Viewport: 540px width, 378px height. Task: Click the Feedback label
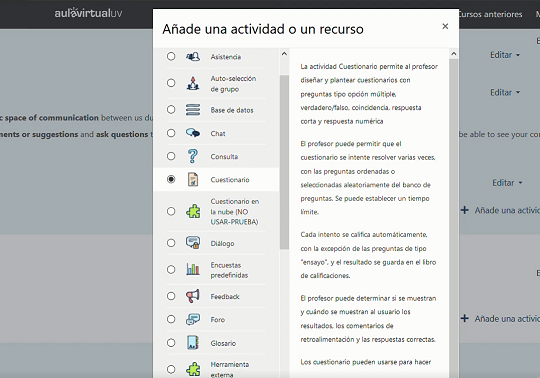[225, 296]
